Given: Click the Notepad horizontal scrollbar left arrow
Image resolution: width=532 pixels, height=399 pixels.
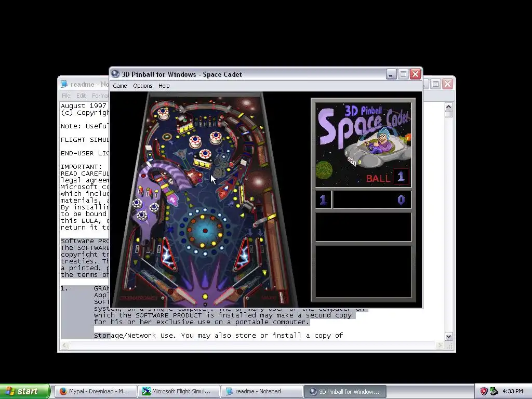Looking at the screenshot, I should click(x=64, y=345).
